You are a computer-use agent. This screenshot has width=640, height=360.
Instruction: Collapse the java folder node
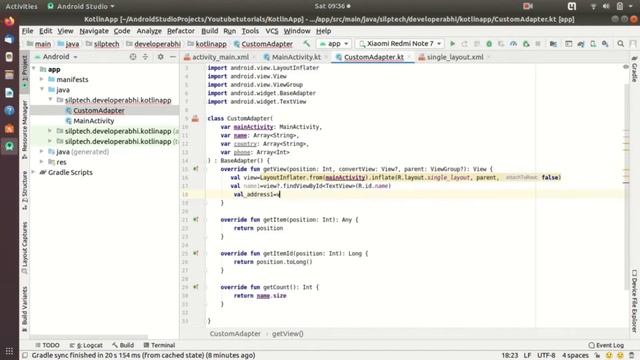click(x=42, y=89)
